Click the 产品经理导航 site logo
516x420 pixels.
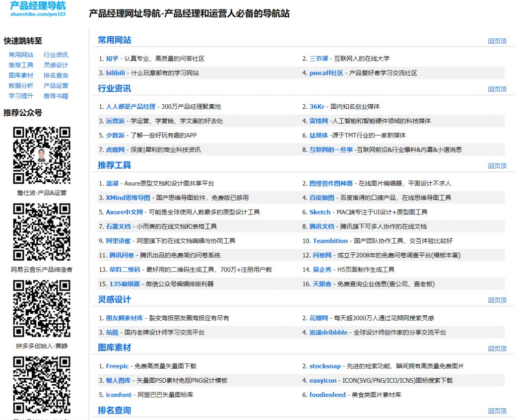tap(38, 9)
